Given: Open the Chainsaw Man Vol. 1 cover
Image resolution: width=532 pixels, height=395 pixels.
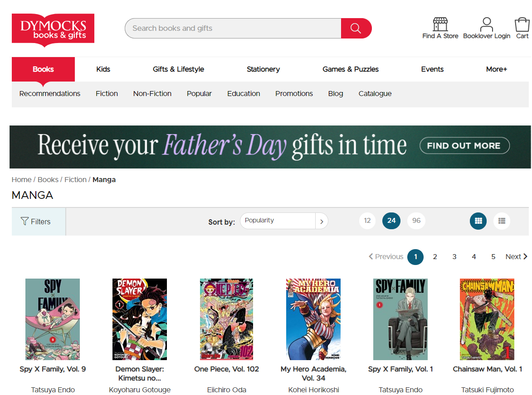Looking at the screenshot, I should click(x=487, y=319).
